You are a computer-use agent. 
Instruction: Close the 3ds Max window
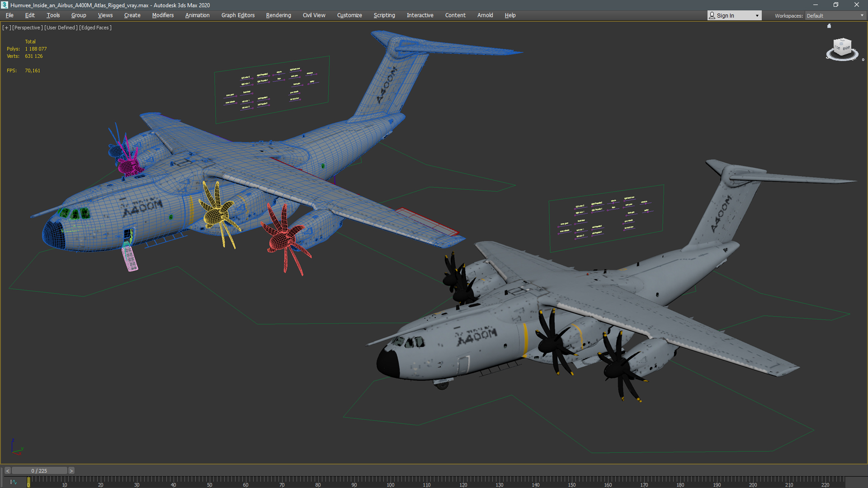[x=857, y=5]
